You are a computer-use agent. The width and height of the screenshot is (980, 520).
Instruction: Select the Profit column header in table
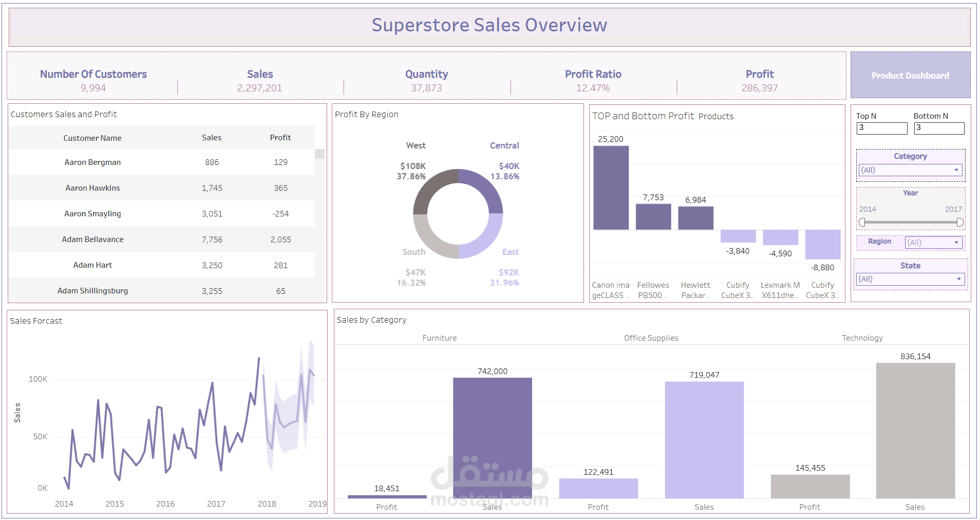click(x=280, y=137)
